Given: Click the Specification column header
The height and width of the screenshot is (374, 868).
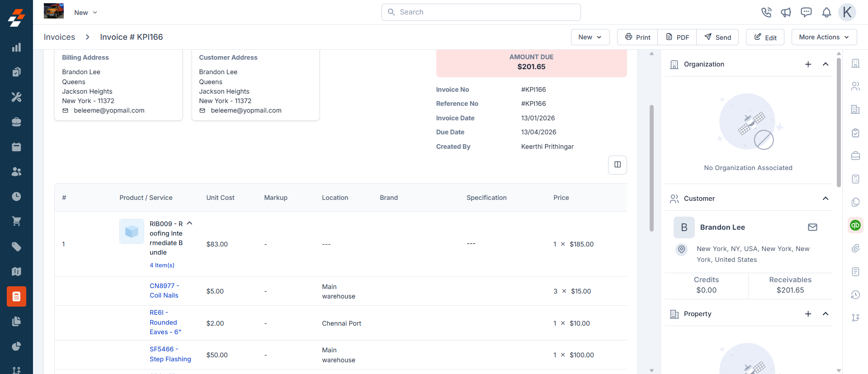Looking at the screenshot, I should click(x=486, y=198).
